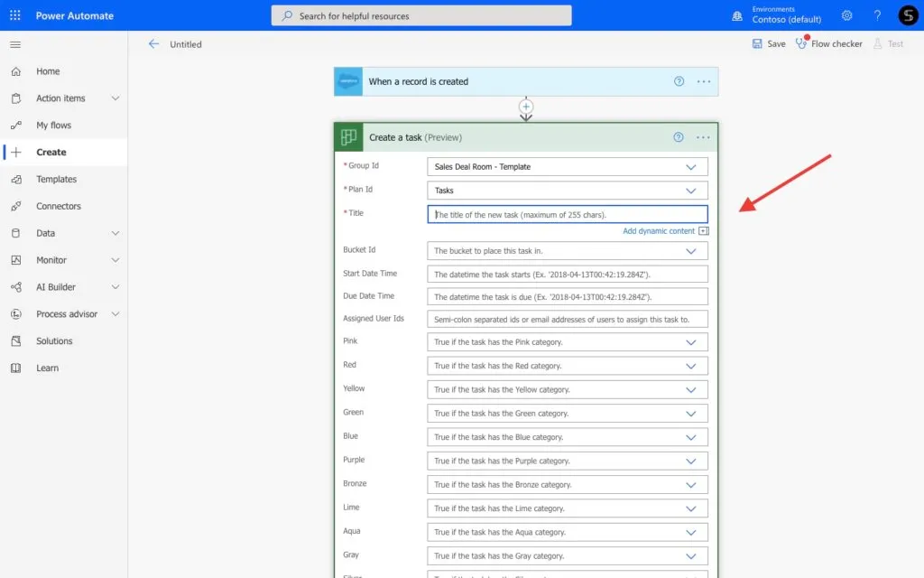Open help for When a record is created
This screenshot has width=924, height=578.
point(679,81)
